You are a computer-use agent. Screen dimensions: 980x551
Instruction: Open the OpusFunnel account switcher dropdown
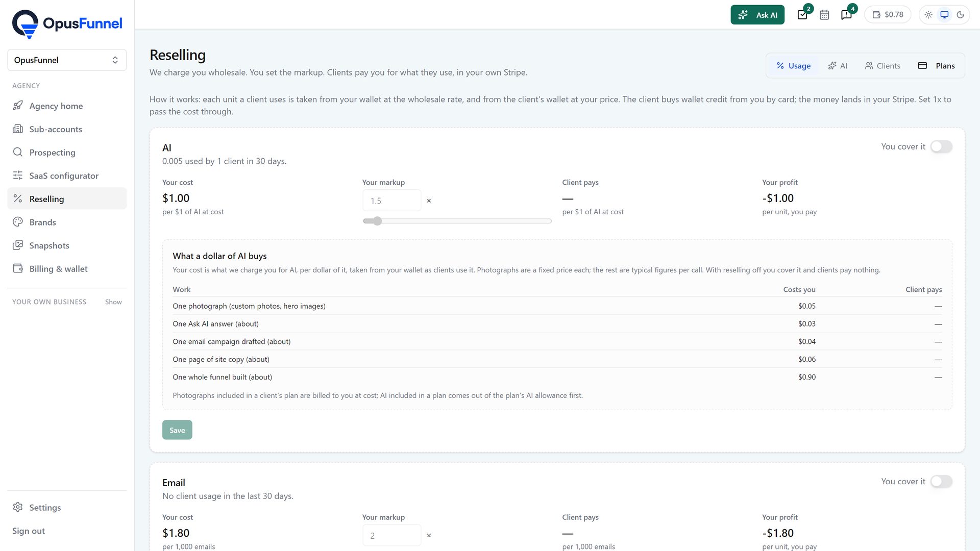point(67,60)
